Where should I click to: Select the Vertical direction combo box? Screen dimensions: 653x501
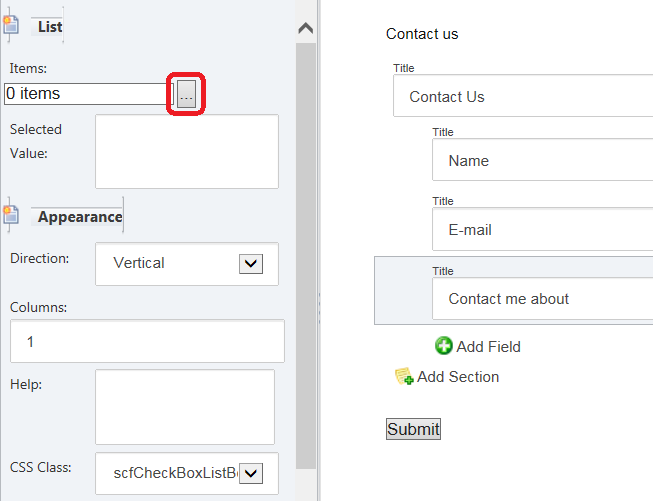[x=187, y=264]
